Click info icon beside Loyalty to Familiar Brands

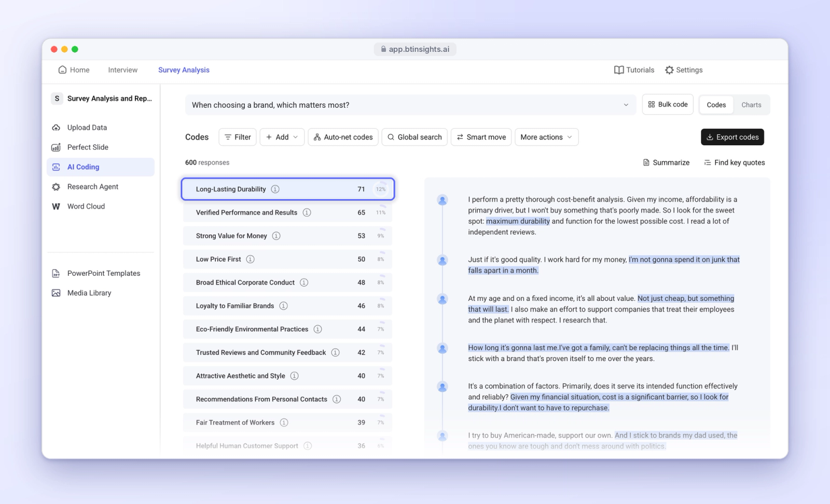coord(284,306)
